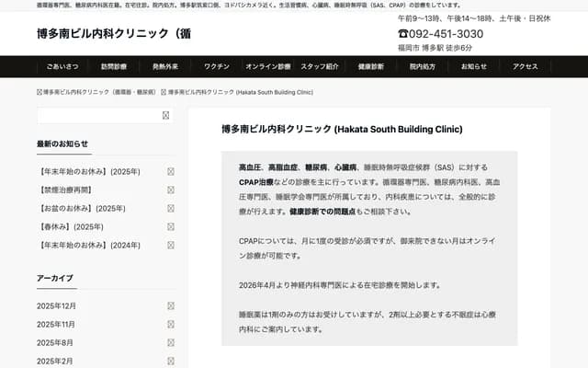The width and height of the screenshot is (588, 368).
Task: Select ワクチン in the navigation bar
Action: click(x=217, y=66)
